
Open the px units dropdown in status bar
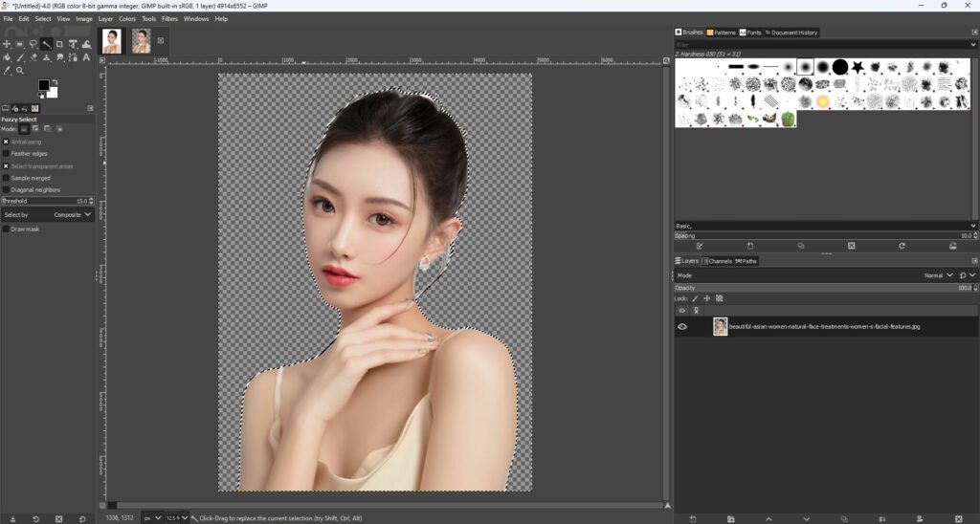152,517
